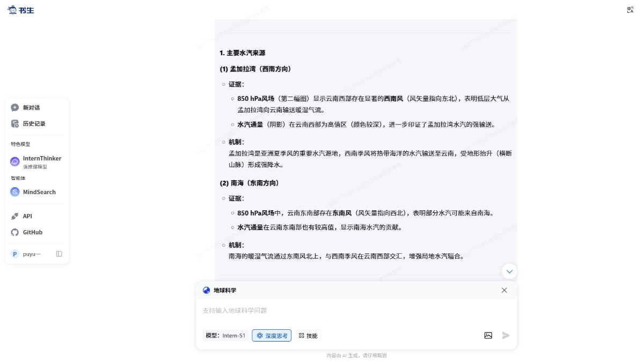Open the Intern-S1 model selector
Image resolution: width=644 pixels, height=362 pixels.
click(226, 335)
